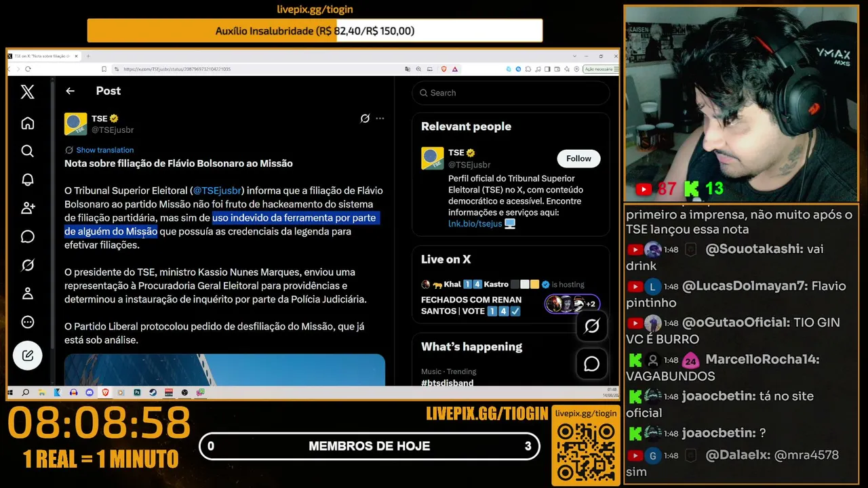This screenshot has width=868, height=488.
Task: Open the @TSEjusbr mention in post text
Action: point(217,190)
